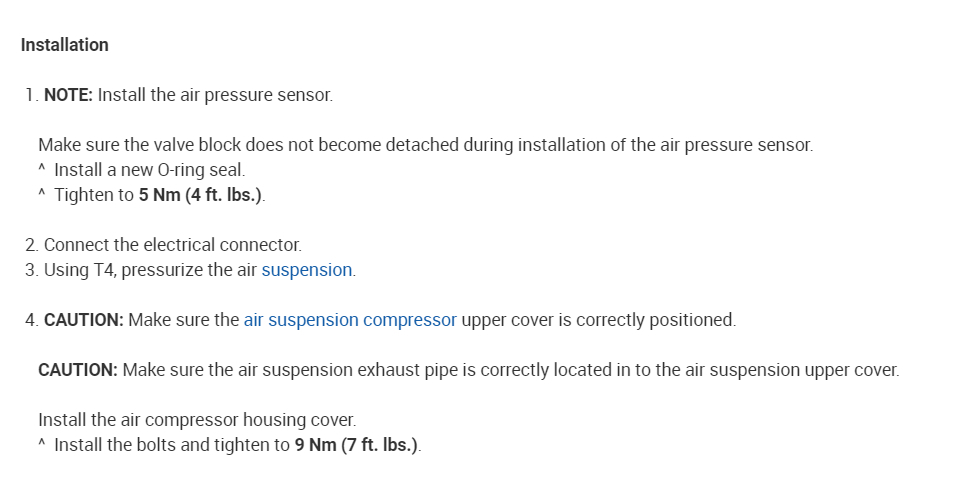Click the "Install a new O-ring seal" line
This screenshot has height=483, width=977.
pos(149,170)
